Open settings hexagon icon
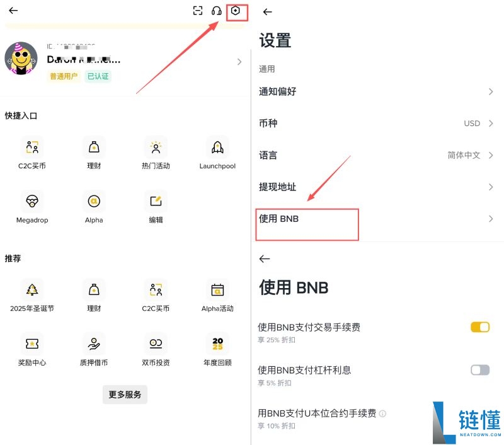 coord(236,11)
